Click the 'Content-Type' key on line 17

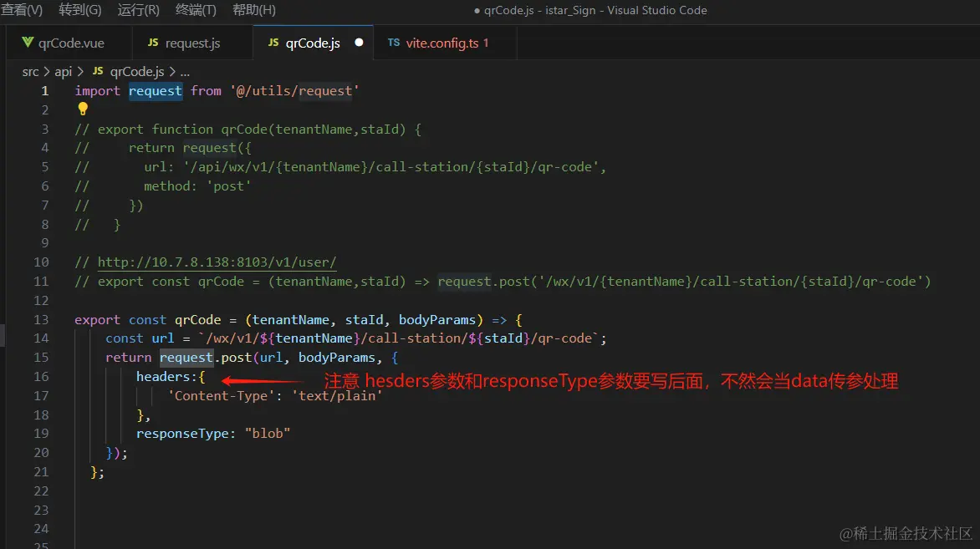pos(222,396)
